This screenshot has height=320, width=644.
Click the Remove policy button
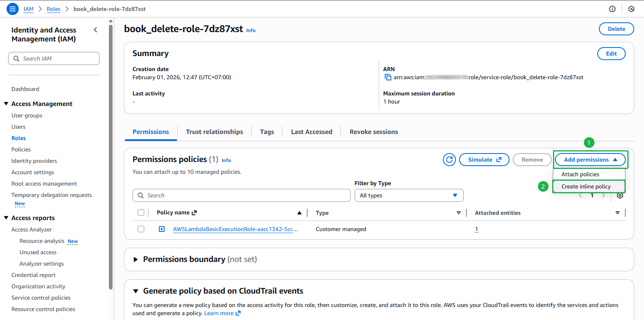pyautogui.click(x=532, y=160)
